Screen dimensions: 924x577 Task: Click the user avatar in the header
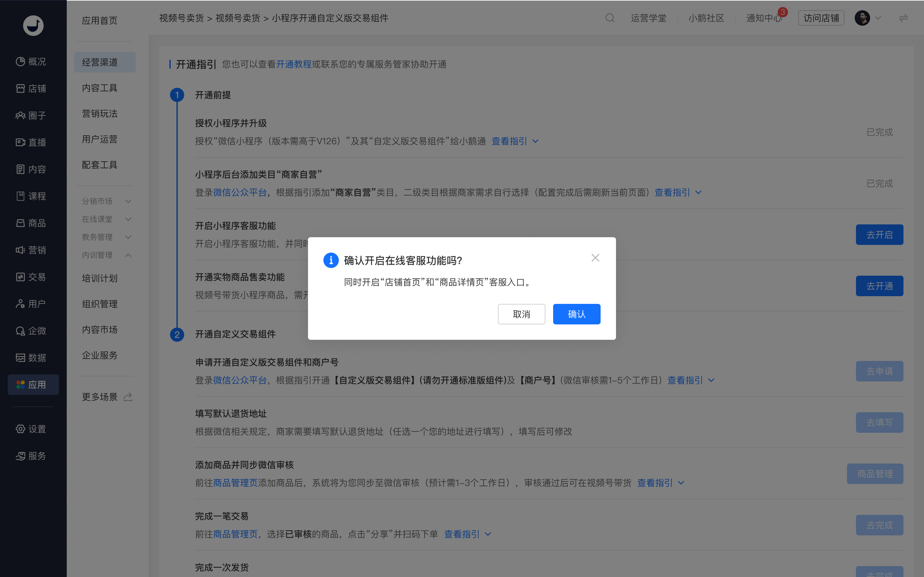[x=862, y=18]
